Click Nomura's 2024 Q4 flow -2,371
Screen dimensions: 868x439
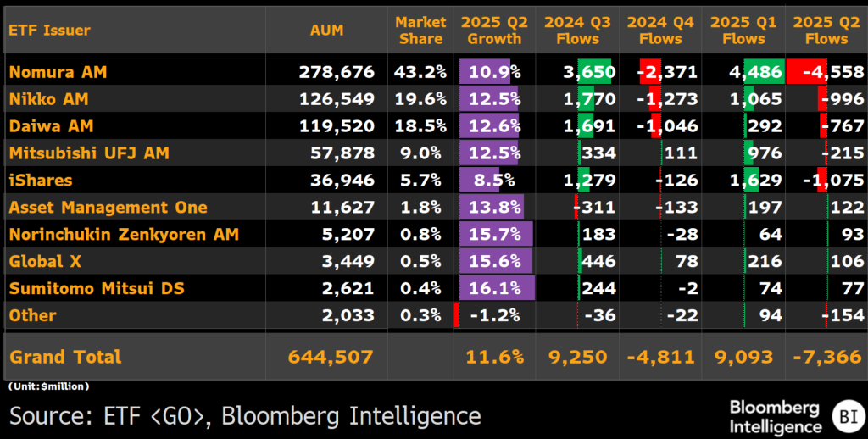pyautogui.click(x=669, y=72)
